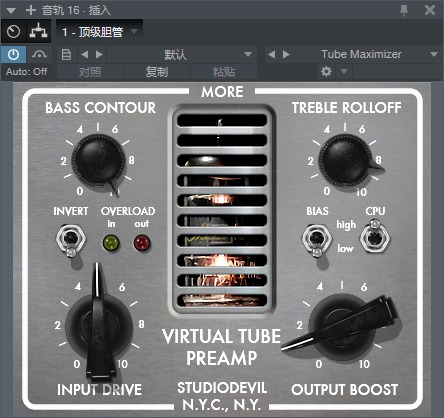Toggle the plugin power bypass button
This screenshot has height=418, width=444.
point(13,54)
